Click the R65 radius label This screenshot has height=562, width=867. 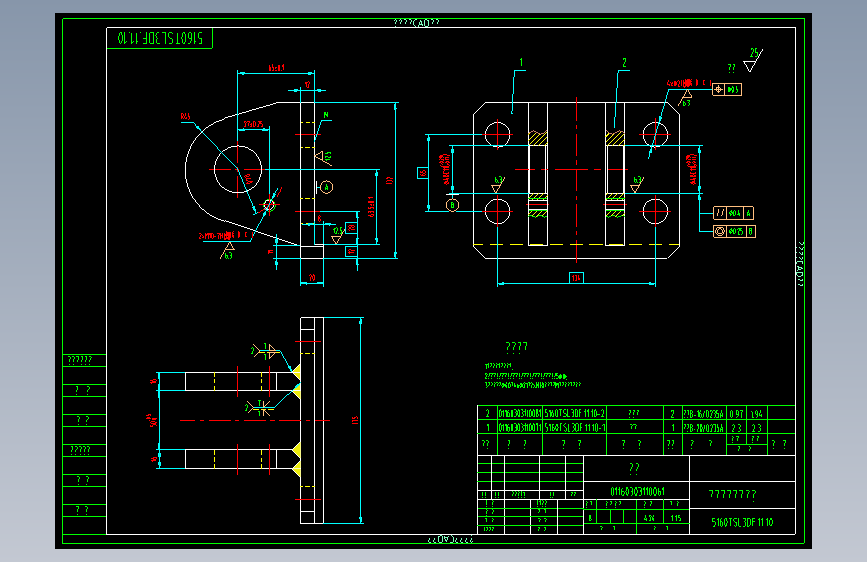(x=185, y=117)
